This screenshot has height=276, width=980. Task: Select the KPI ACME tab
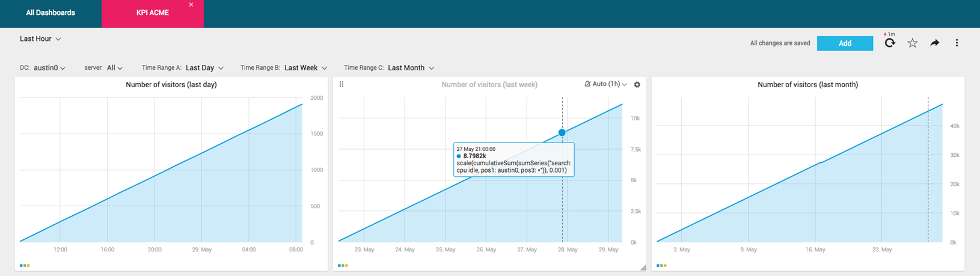pos(153,13)
